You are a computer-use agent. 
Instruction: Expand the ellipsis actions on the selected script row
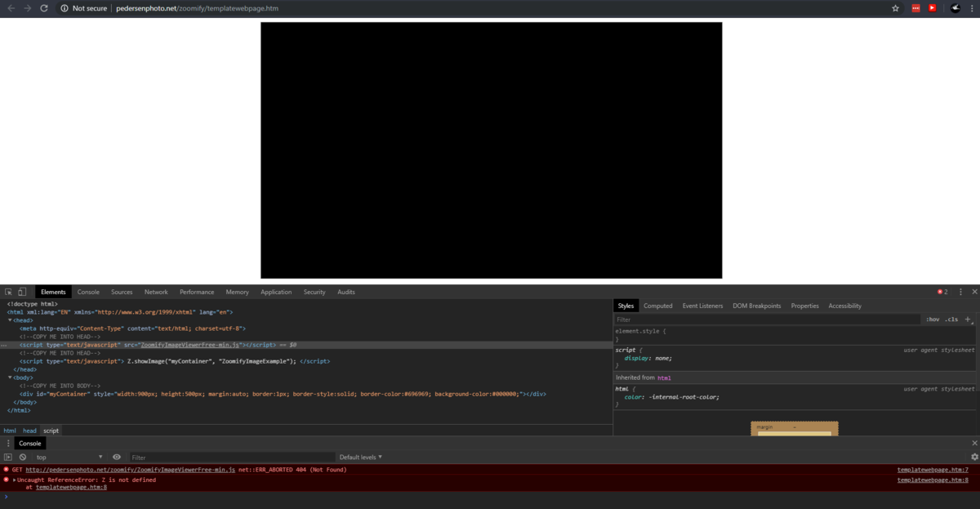pos(4,345)
